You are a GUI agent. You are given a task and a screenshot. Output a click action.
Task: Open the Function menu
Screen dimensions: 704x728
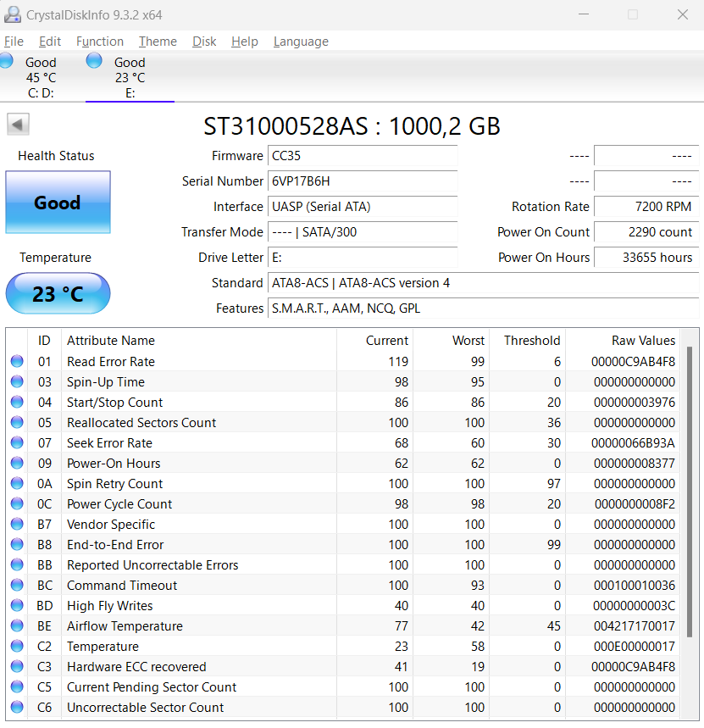click(x=100, y=42)
